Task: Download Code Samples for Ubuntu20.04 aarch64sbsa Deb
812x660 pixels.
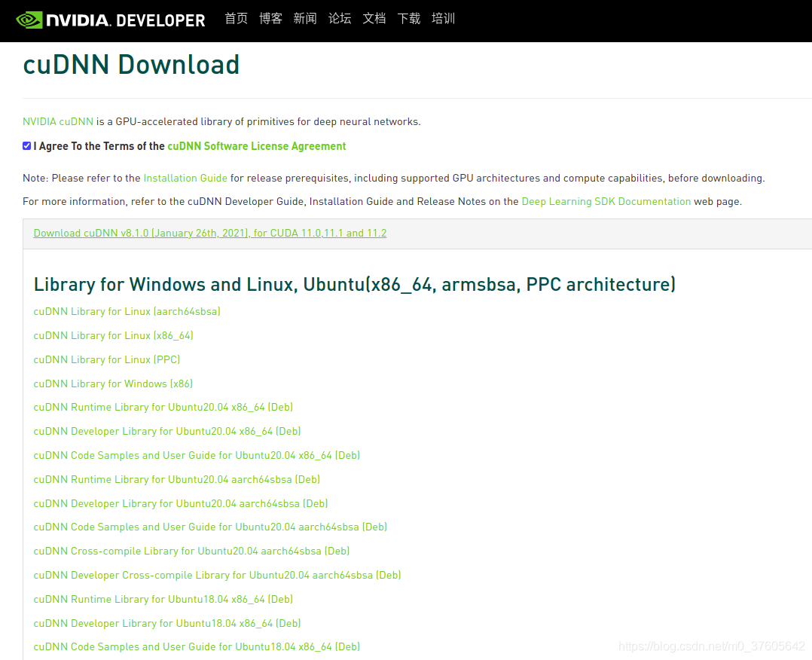Action: pyautogui.click(x=210, y=527)
